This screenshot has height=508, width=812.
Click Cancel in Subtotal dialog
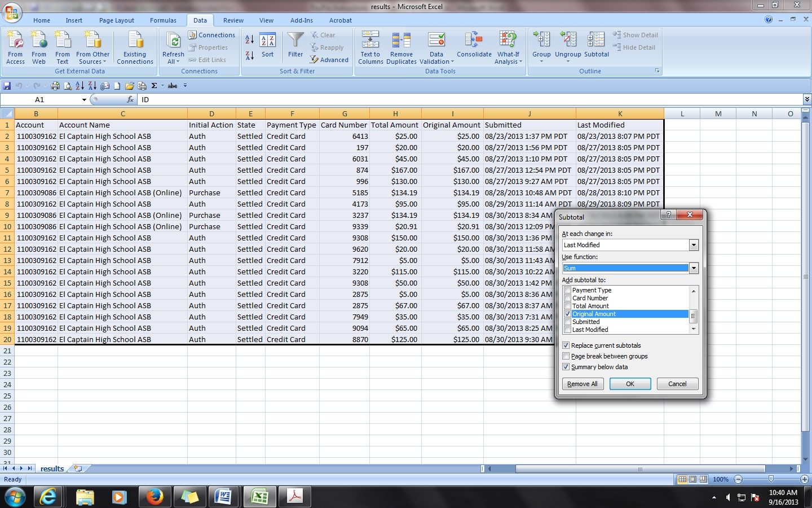677,384
